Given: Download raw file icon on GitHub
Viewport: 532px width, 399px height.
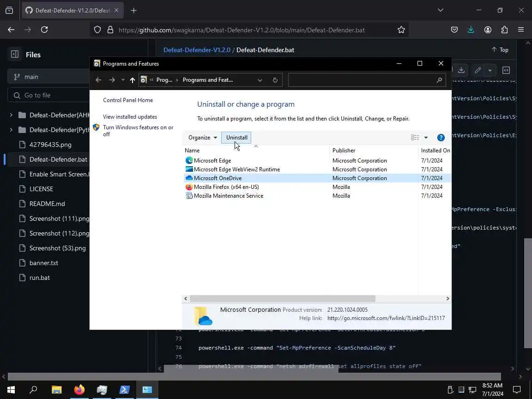Looking at the screenshot, I should coord(461,70).
